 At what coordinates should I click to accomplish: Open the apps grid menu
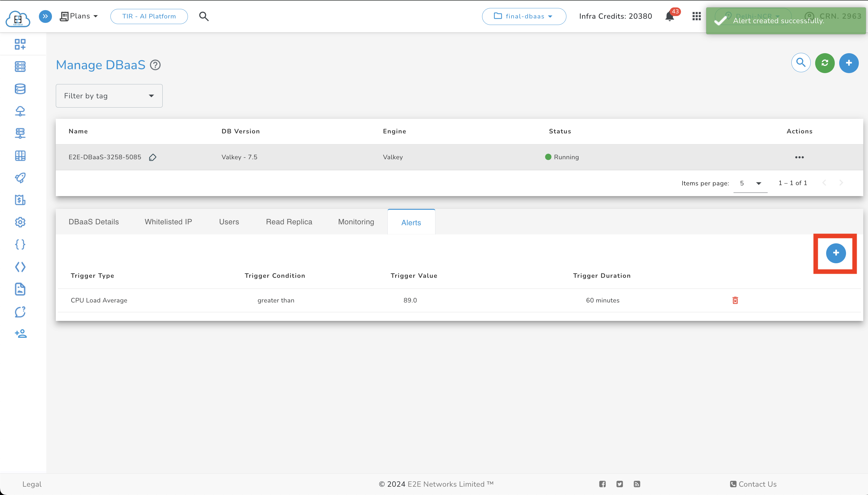[x=696, y=16]
